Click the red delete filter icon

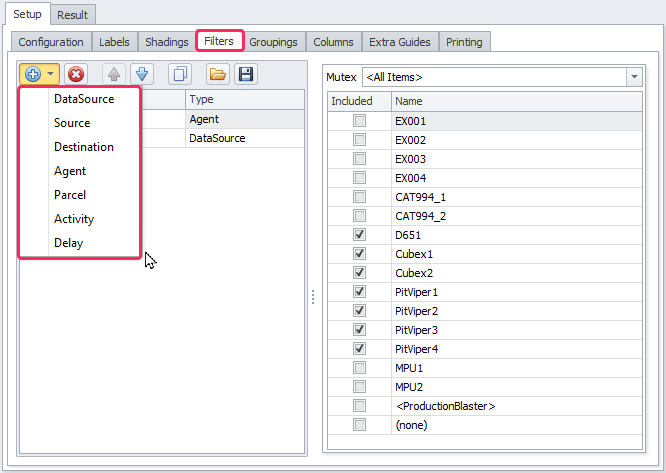pyautogui.click(x=76, y=75)
